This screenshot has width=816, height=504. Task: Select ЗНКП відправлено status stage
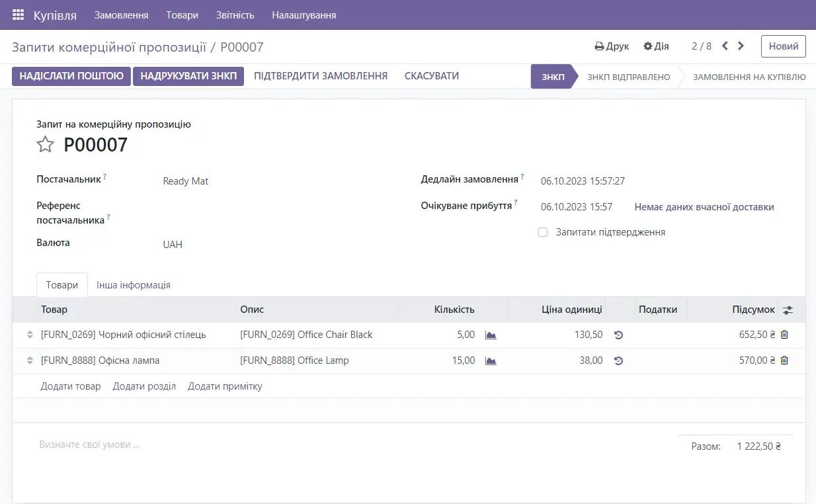629,77
